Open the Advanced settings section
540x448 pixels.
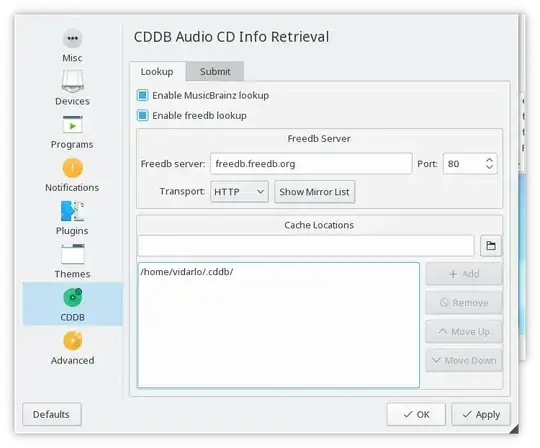72,348
